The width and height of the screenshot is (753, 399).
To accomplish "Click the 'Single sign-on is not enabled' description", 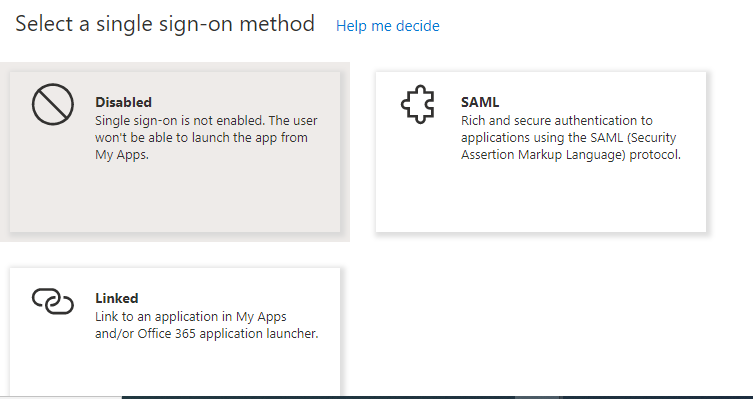I will pos(206,137).
